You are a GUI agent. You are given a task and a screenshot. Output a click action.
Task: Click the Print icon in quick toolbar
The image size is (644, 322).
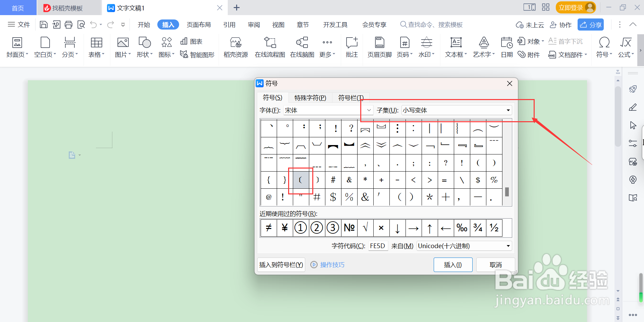point(68,25)
